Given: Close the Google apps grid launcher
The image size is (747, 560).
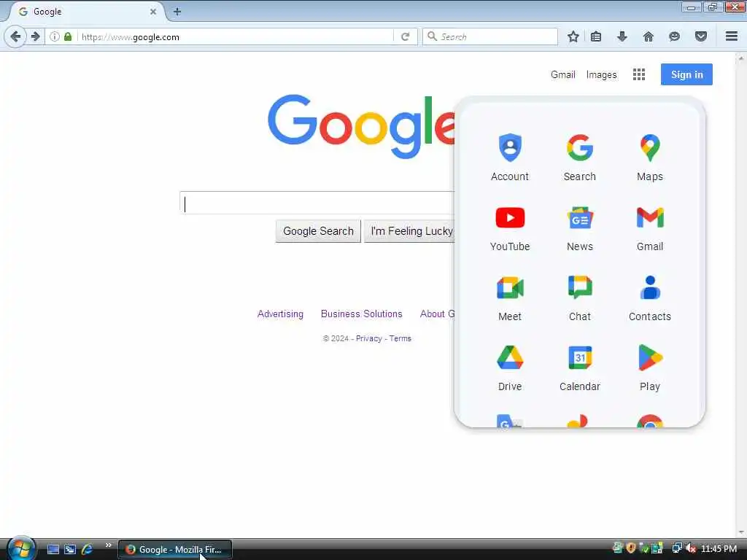Looking at the screenshot, I should point(639,74).
